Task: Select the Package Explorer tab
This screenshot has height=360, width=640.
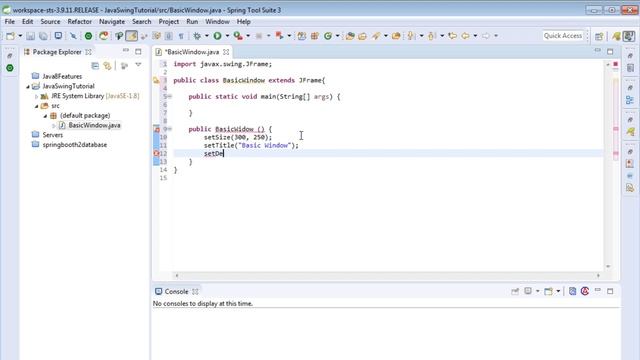Action: point(57,52)
